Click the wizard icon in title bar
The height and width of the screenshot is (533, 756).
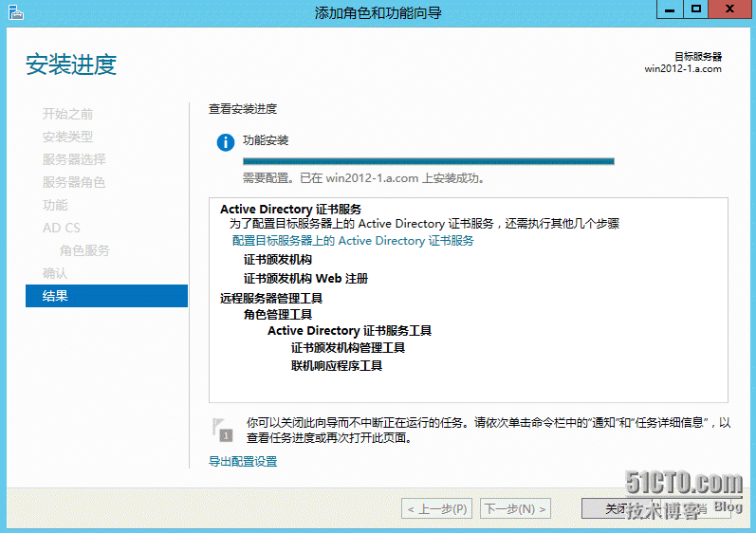point(16,12)
